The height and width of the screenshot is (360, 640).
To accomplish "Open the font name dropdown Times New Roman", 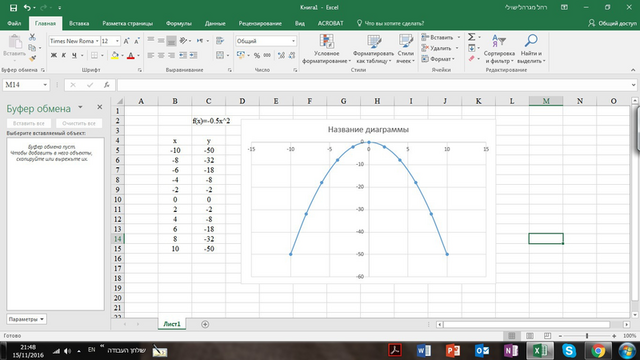I will (x=74, y=41).
